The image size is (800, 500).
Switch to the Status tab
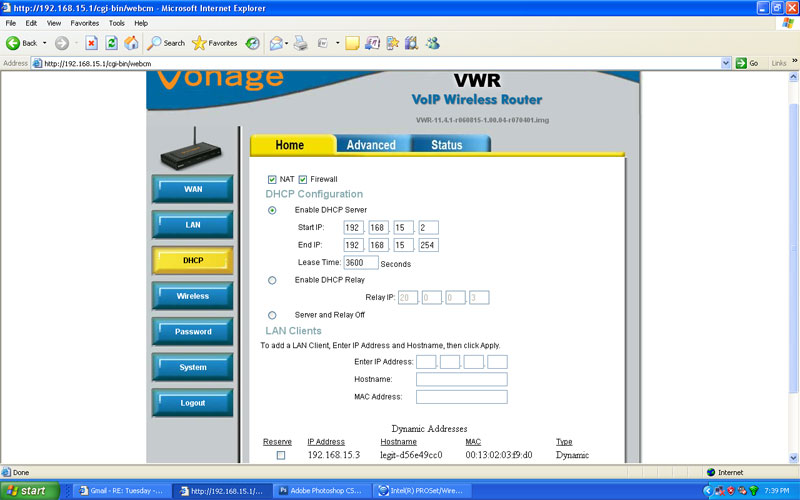coord(449,145)
